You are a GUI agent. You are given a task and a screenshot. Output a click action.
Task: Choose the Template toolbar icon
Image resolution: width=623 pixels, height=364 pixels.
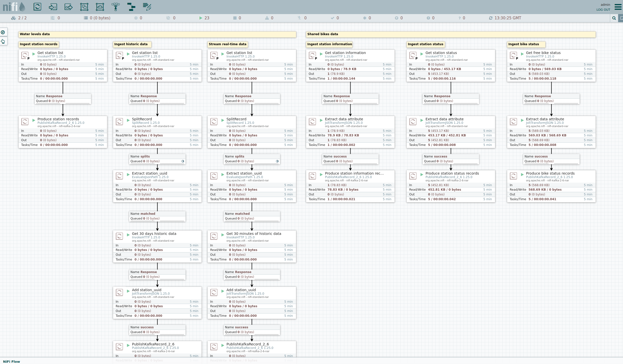coord(131,7)
